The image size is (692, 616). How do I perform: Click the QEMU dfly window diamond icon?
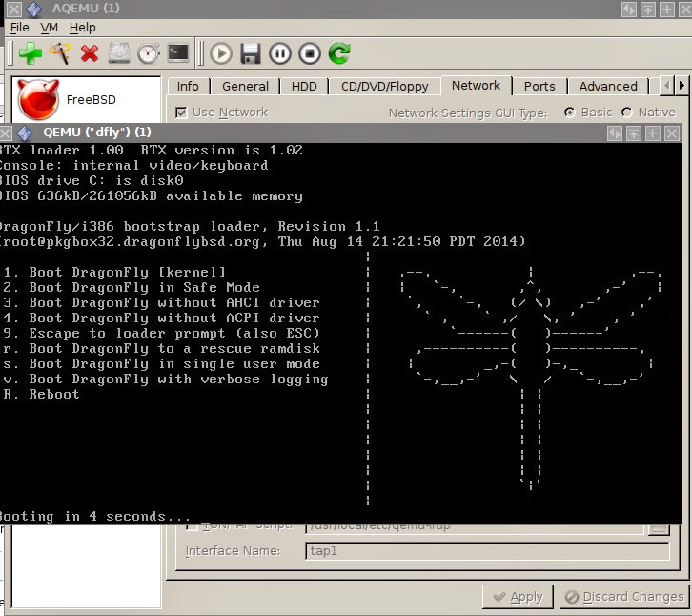click(x=24, y=133)
